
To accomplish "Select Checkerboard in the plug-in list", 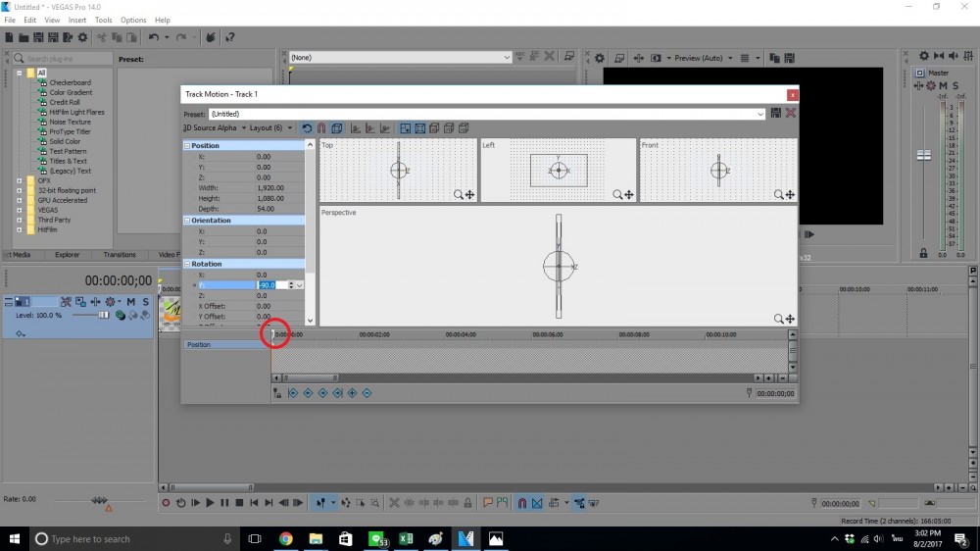I will [70, 82].
